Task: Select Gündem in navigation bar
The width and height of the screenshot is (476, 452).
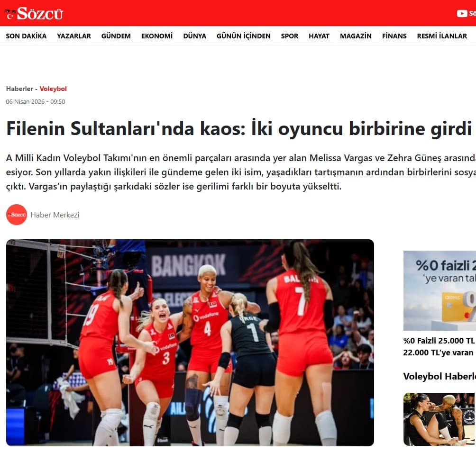Action: (x=116, y=36)
